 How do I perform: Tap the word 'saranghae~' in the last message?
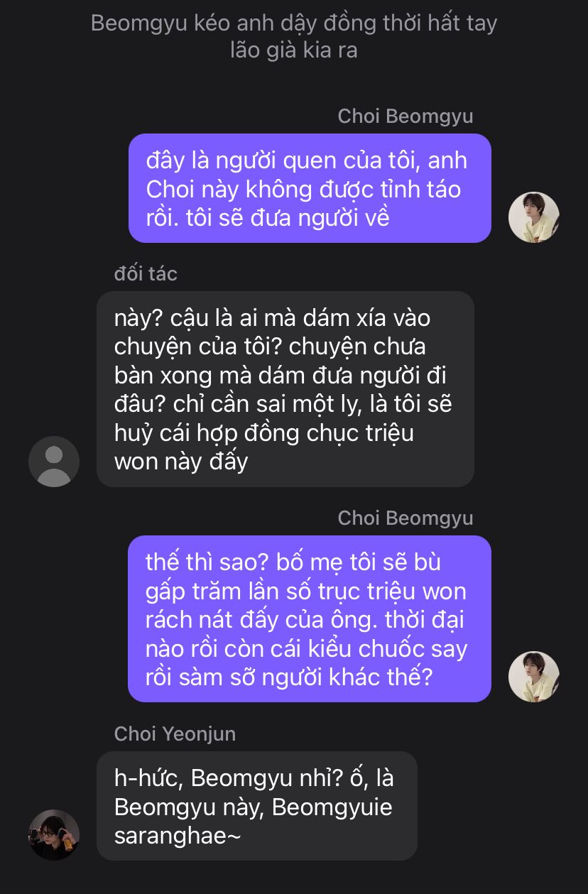click(x=178, y=836)
